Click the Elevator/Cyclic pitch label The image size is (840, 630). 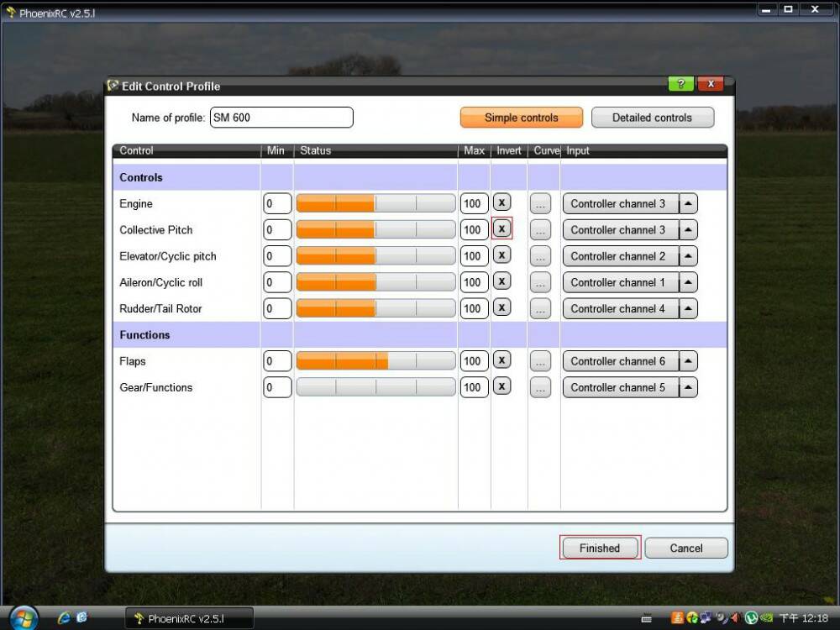(x=168, y=256)
